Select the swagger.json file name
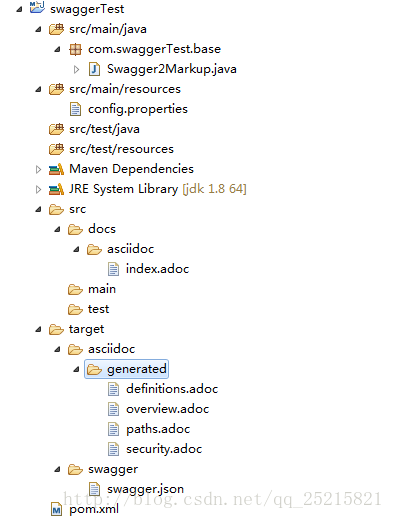This screenshot has height=519, width=394. 145,489
